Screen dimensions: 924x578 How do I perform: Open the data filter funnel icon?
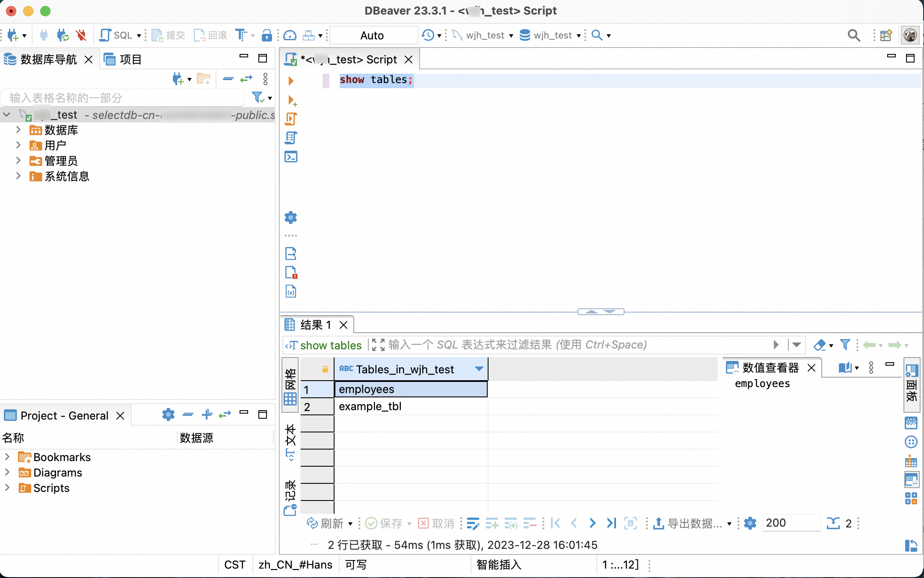(845, 345)
